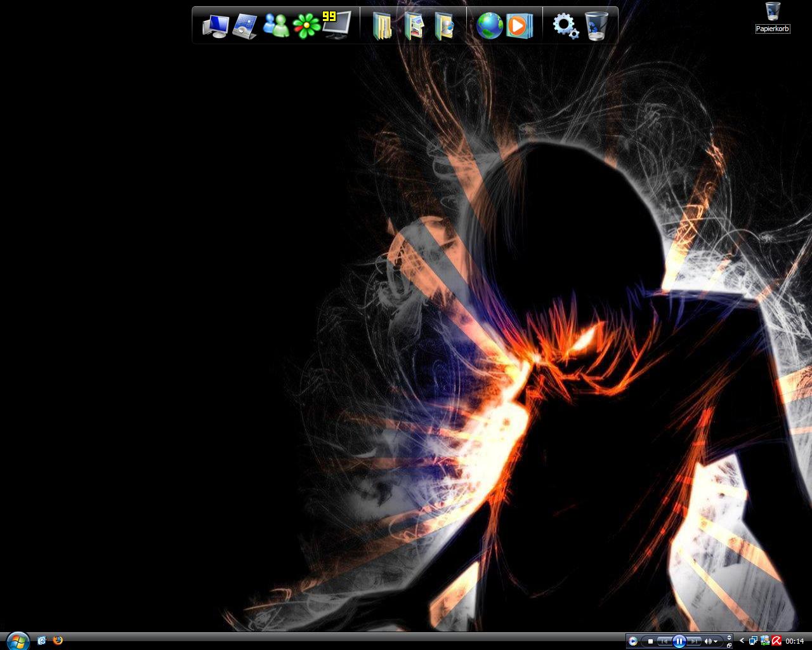This screenshot has width=812, height=650.
Task: Open the disc drive dock icon
Action: (x=245, y=26)
